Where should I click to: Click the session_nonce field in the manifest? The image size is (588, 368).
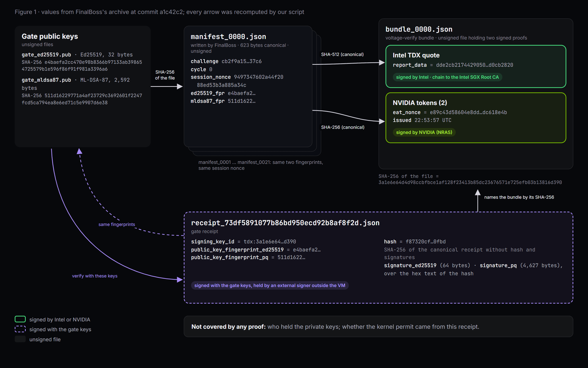(x=237, y=81)
